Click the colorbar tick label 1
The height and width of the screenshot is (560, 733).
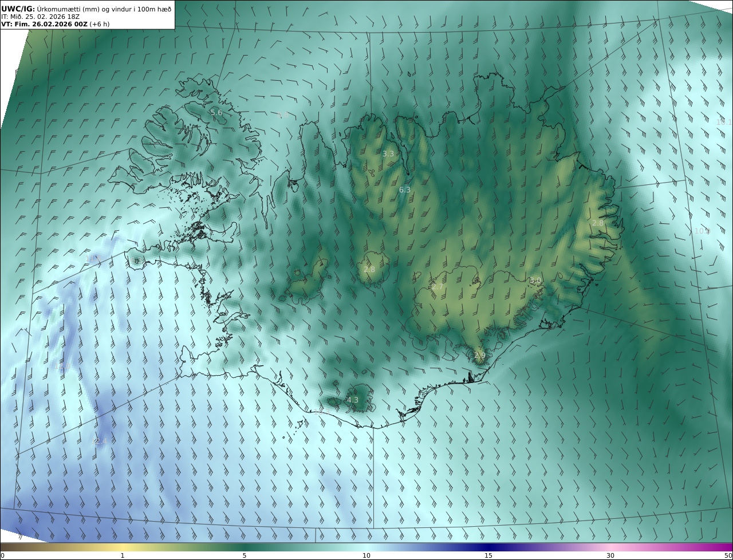(123, 555)
